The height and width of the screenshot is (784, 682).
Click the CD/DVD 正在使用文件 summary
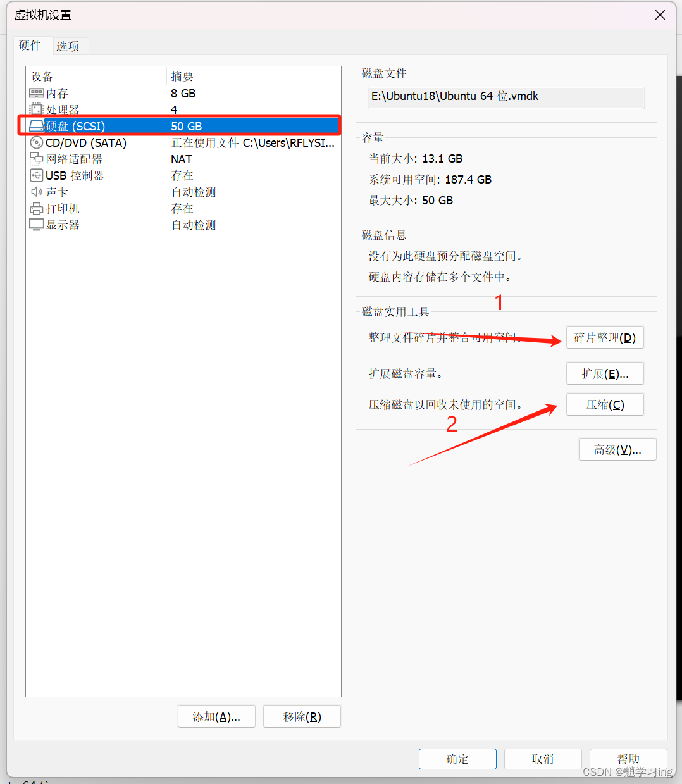pos(253,142)
